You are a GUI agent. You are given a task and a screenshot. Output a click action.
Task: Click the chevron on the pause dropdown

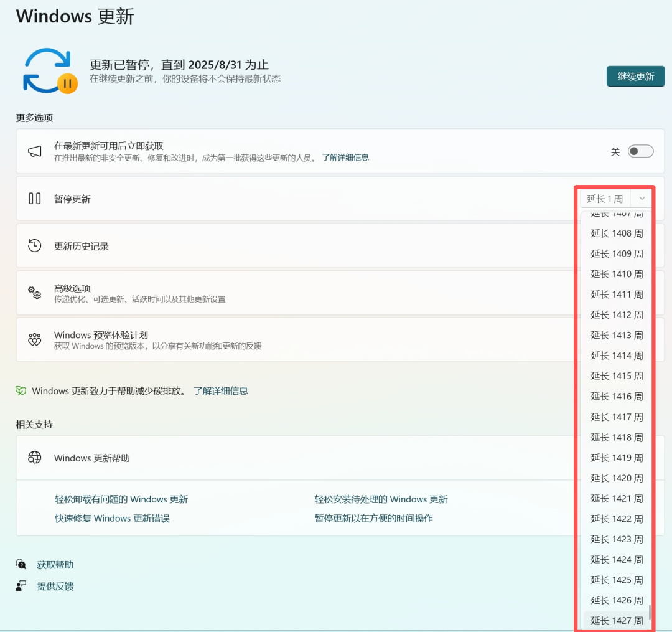pos(642,199)
